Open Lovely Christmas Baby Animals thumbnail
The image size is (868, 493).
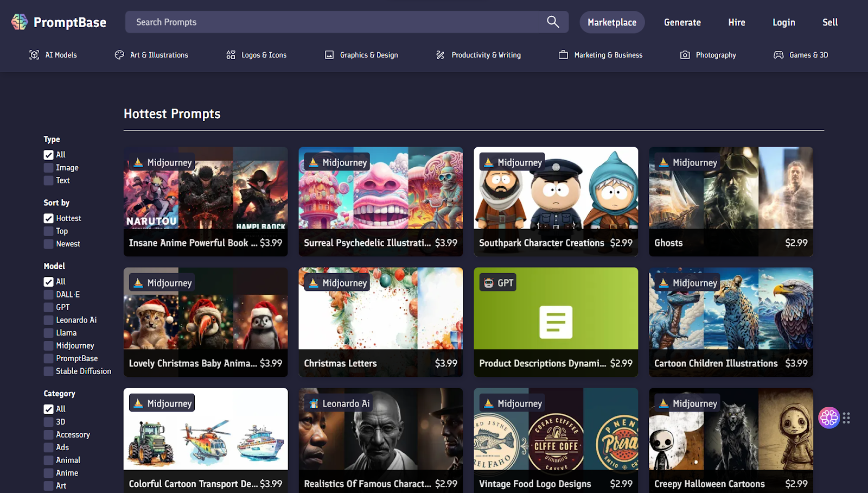(206, 308)
